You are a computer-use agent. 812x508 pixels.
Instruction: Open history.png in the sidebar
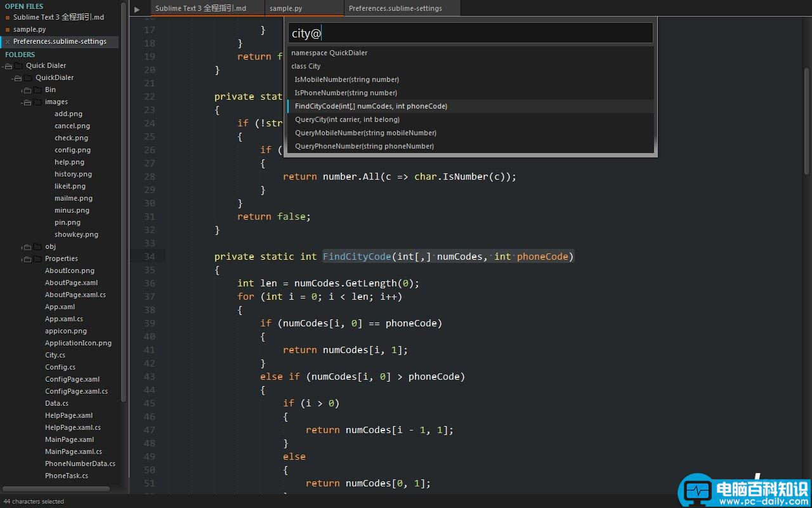73,175
